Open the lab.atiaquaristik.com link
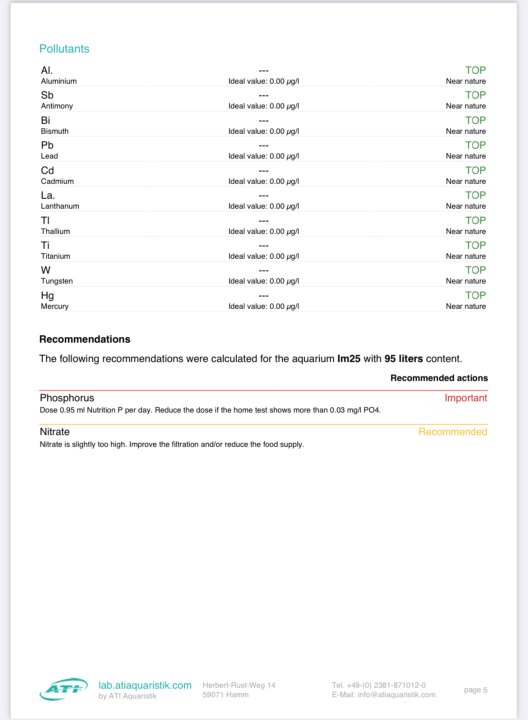Image resolution: width=528 pixels, height=720 pixels. coord(145,685)
